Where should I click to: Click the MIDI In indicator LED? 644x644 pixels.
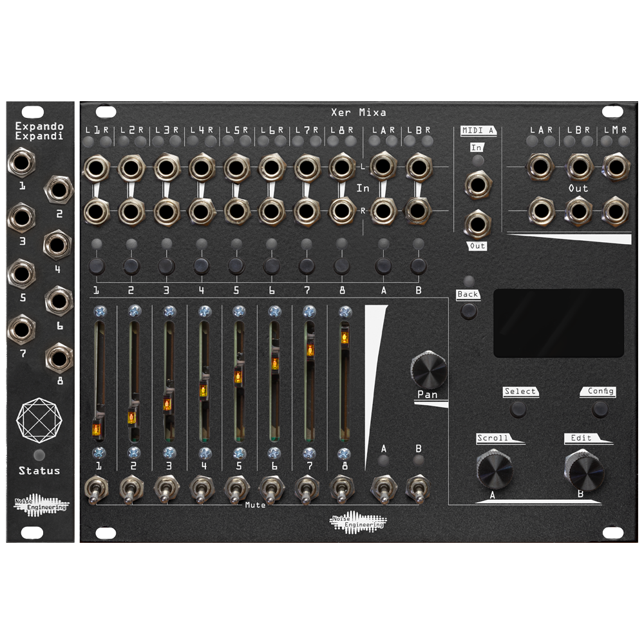[x=478, y=160]
